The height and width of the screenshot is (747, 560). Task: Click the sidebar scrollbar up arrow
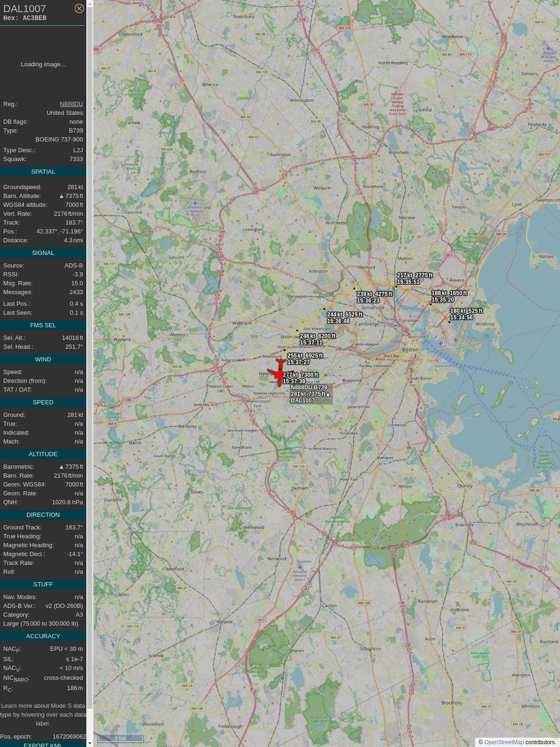pyautogui.click(x=90, y=3)
